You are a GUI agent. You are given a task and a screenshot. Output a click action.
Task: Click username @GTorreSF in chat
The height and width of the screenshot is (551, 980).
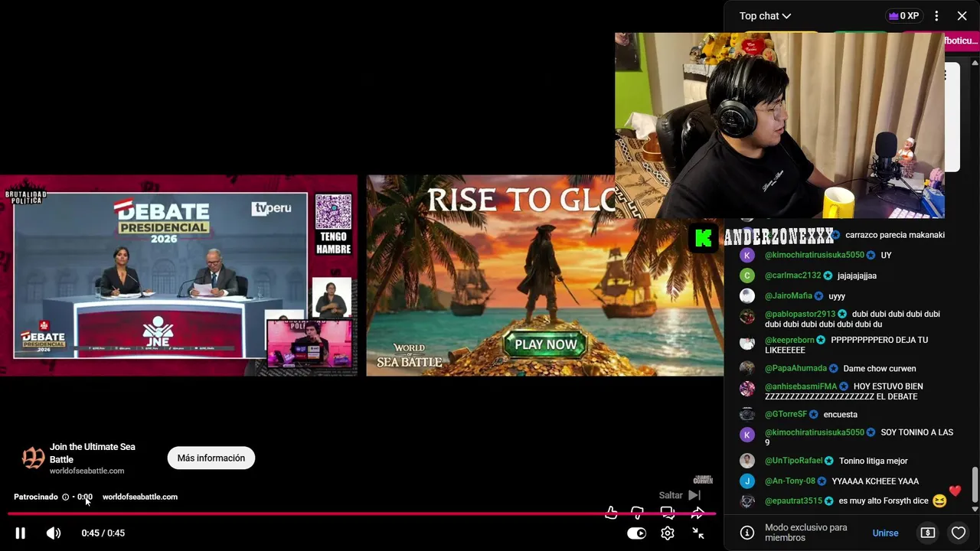[786, 414]
